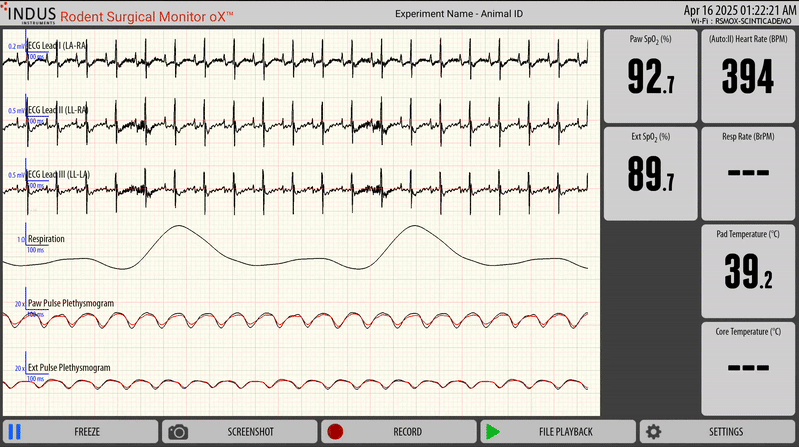Click the RECORD button label
The width and height of the screenshot is (799, 447).
point(407,432)
